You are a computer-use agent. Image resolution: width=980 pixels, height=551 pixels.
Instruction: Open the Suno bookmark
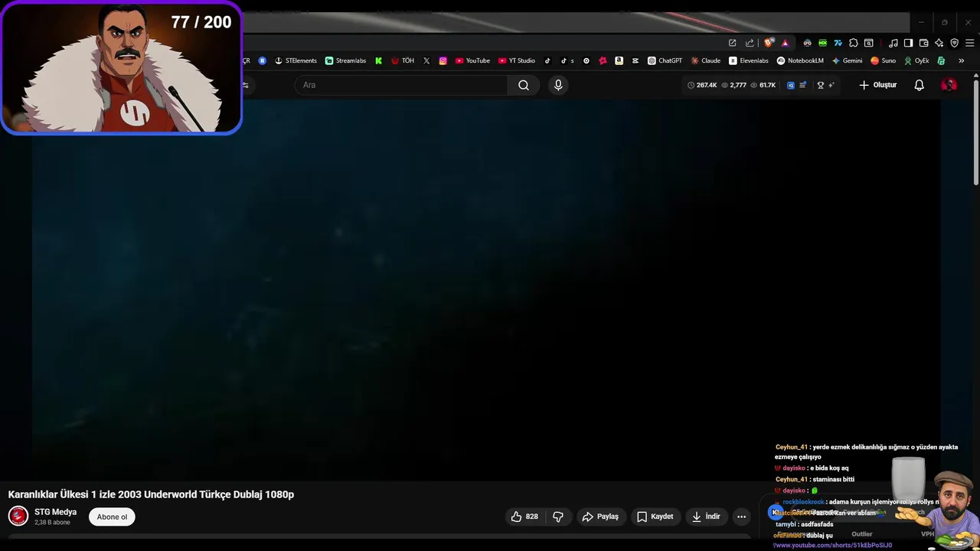coord(883,60)
